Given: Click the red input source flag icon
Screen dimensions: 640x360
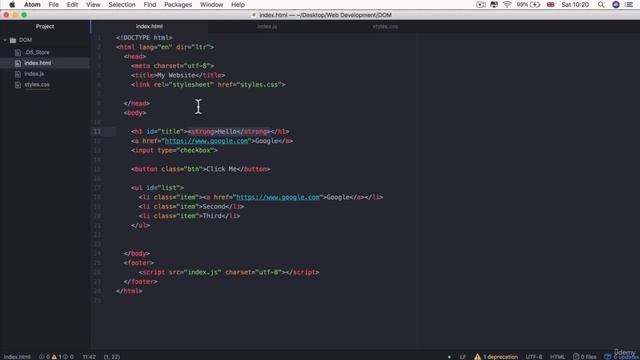Looking at the screenshot, I should [x=551, y=5].
